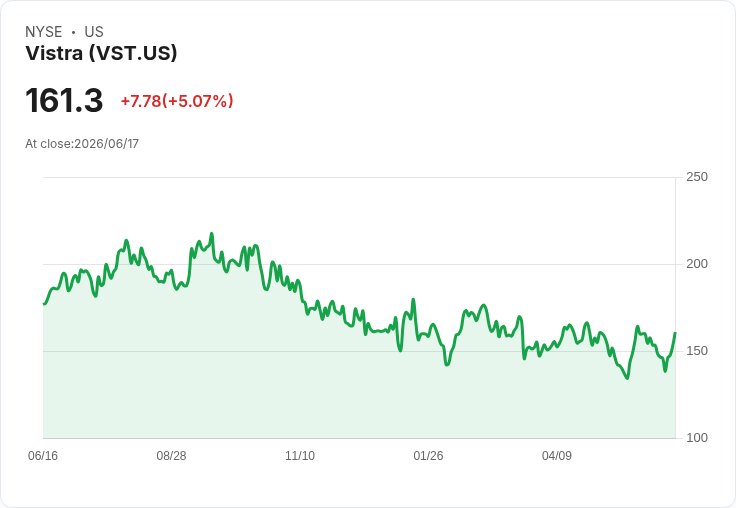Select the NYSE exchange label
Screen dimensions: 736x508
point(44,32)
